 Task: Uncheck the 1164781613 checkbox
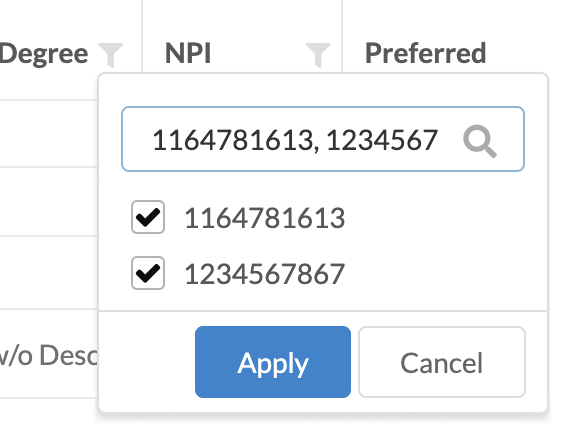pyautogui.click(x=148, y=217)
